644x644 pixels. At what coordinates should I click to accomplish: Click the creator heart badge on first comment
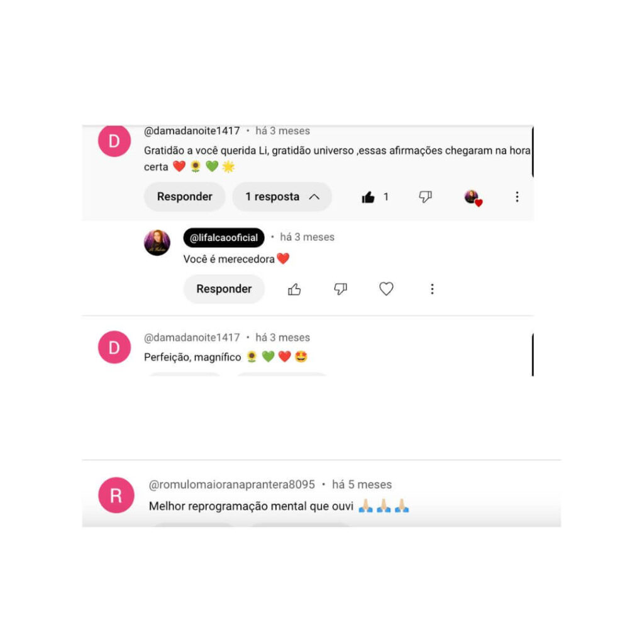473,198
